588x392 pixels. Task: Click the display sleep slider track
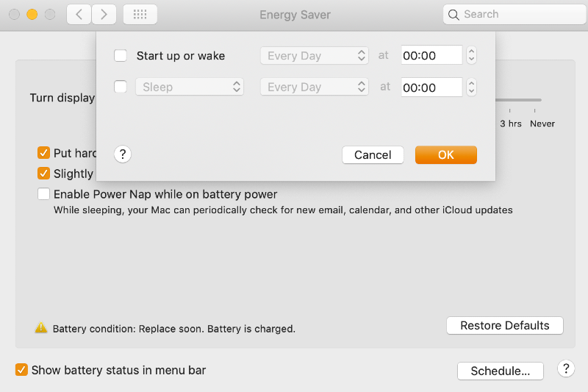[519, 100]
